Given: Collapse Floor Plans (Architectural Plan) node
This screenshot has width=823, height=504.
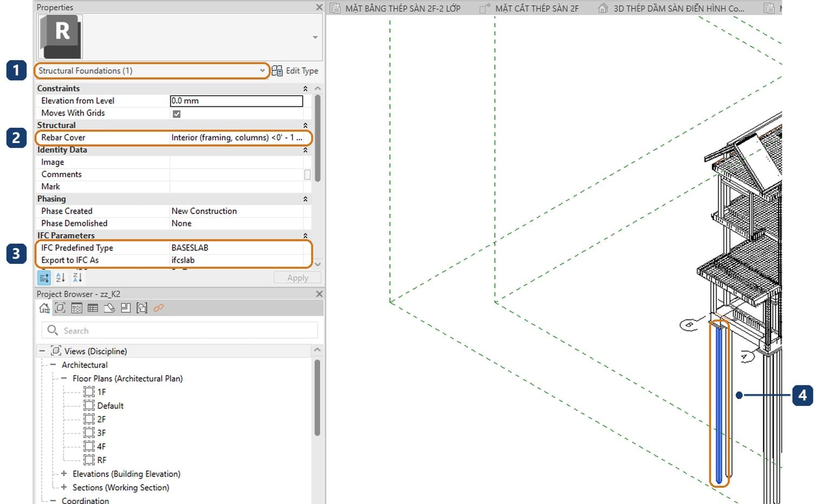Looking at the screenshot, I should (64, 378).
